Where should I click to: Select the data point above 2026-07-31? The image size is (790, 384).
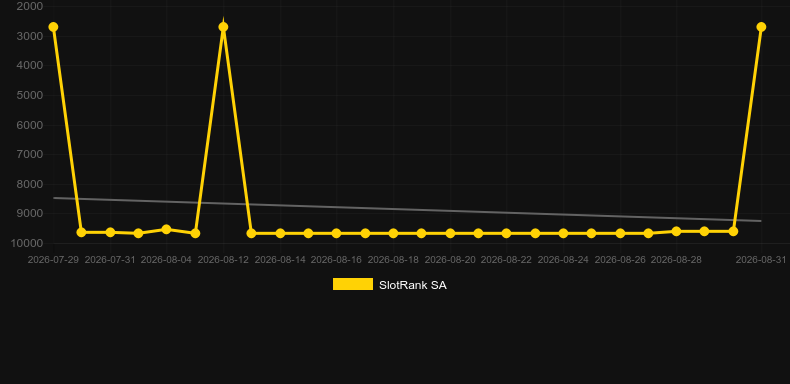[110, 232]
